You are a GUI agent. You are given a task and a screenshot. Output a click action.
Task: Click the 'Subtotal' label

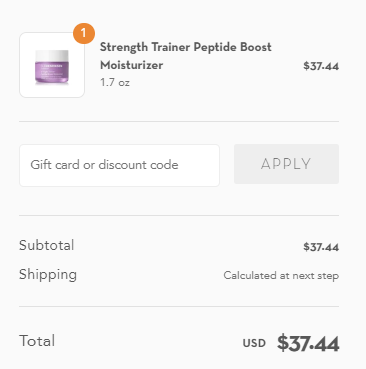(x=47, y=245)
